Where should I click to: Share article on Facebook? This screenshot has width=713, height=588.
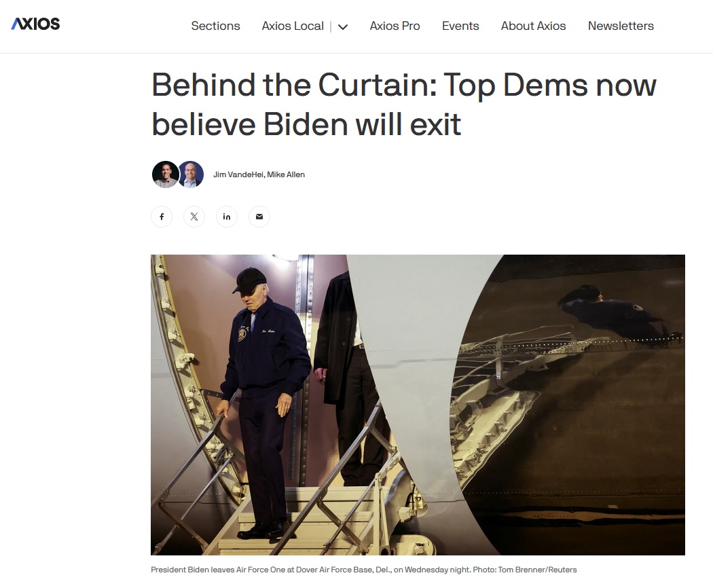[162, 217]
